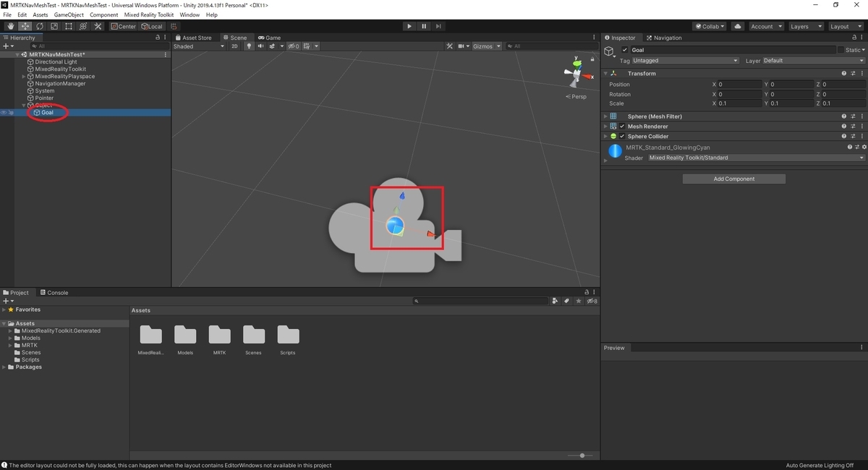Toggle scene lighting lightbulb icon
Image resolution: width=868 pixels, height=470 pixels.
click(249, 46)
